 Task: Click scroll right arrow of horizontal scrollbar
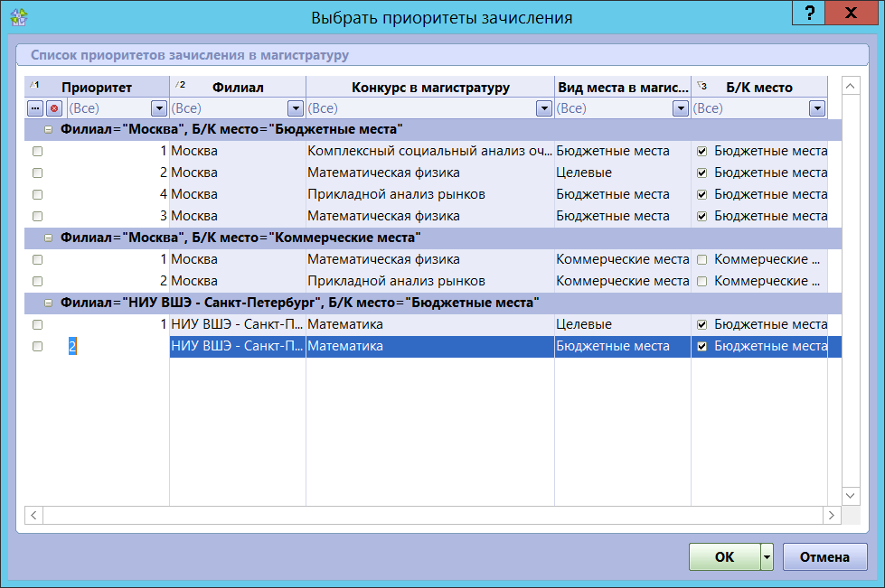pos(831,515)
